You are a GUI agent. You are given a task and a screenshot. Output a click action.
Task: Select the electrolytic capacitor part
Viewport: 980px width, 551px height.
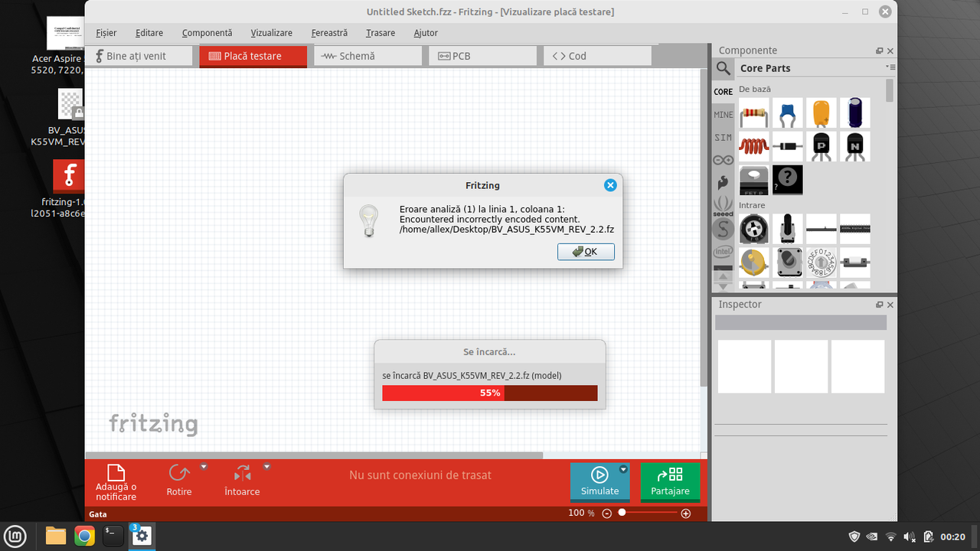[855, 113]
